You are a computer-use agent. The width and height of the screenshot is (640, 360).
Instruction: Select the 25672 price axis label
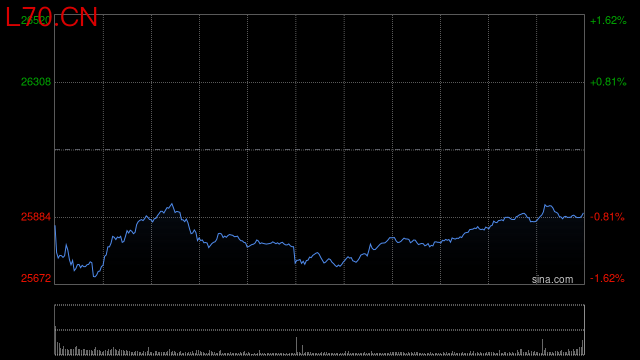[x=36, y=278]
